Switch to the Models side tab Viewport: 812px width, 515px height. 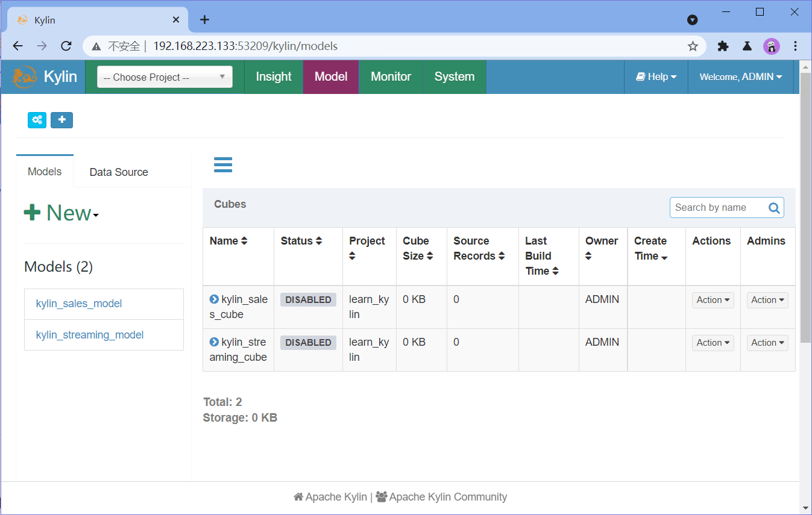pyautogui.click(x=45, y=172)
